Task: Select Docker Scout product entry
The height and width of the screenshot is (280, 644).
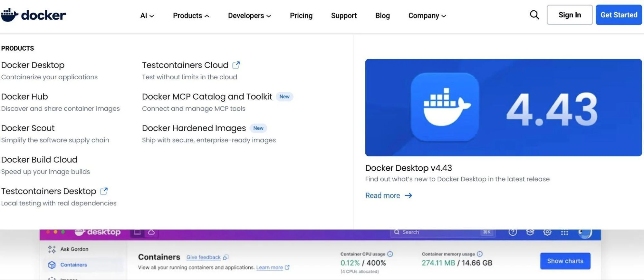Action: 28,128
